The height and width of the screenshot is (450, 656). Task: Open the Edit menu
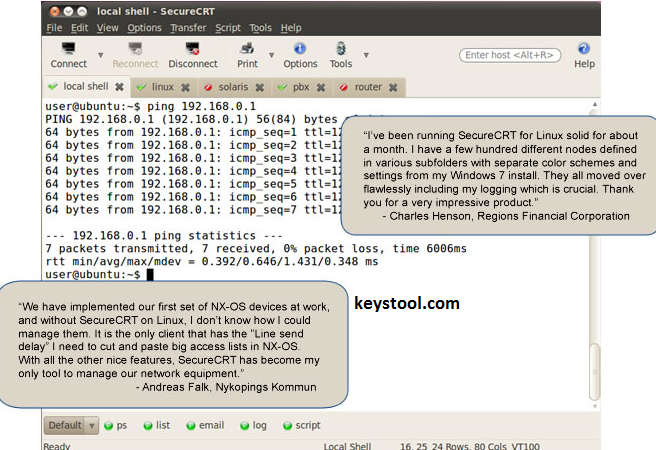coord(79,28)
